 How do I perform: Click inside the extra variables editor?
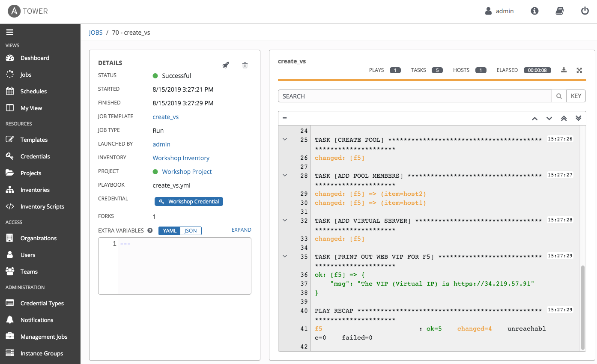(x=184, y=266)
